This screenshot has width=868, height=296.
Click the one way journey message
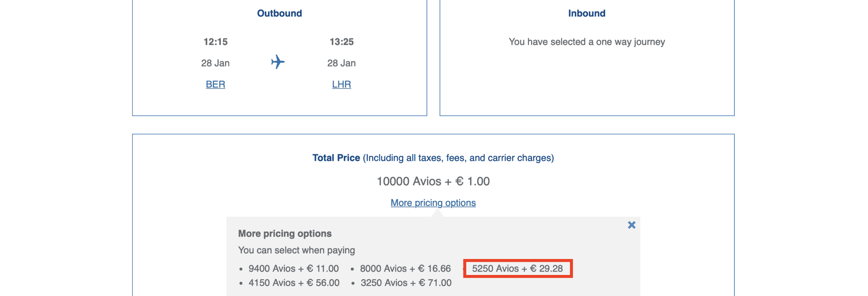(586, 42)
